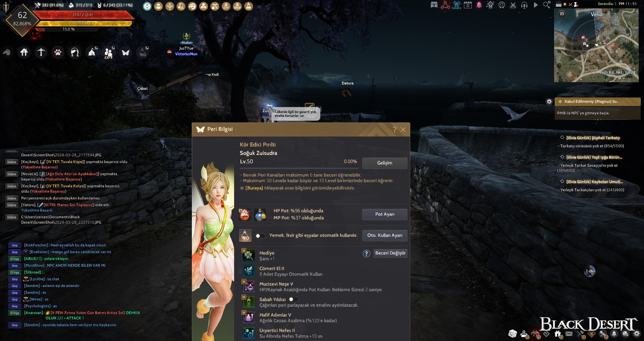Click the palette buff icon
644x341 pixels.
(x=192, y=6)
